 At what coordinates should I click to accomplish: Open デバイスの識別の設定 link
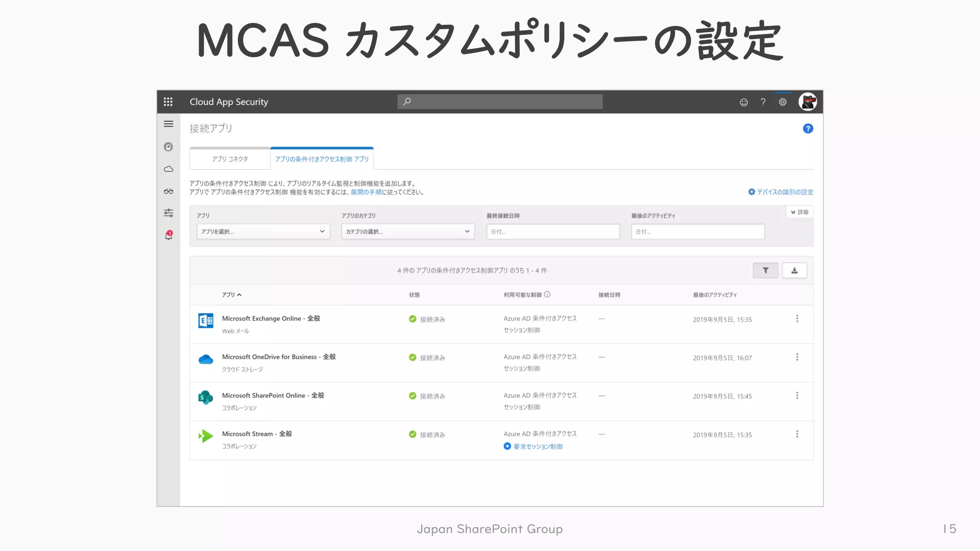(x=780, y=192)
